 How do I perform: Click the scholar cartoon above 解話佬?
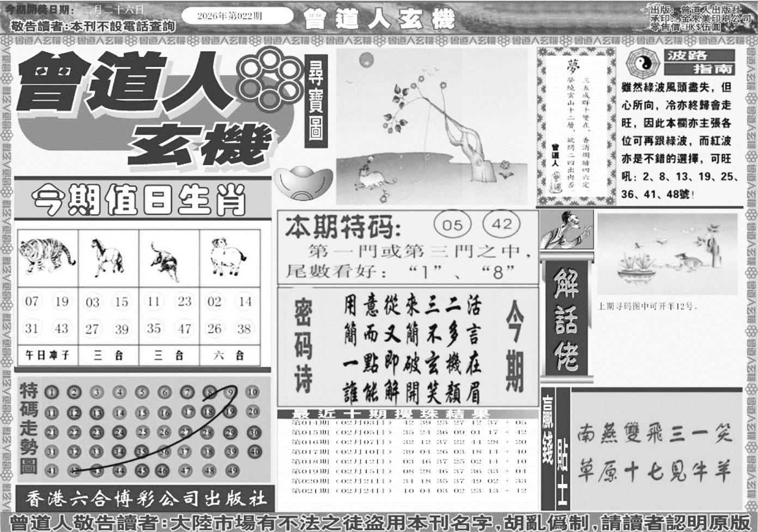pyautogui.click(x=566, y=230)
